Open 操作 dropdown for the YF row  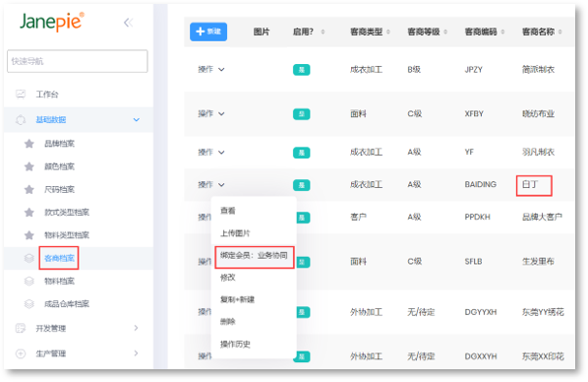[x=211, y=153]
